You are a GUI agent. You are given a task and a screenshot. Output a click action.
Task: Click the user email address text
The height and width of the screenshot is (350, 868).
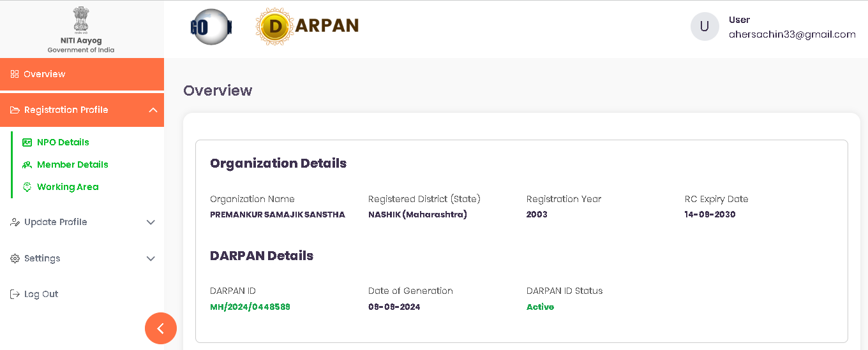[792, 34]
